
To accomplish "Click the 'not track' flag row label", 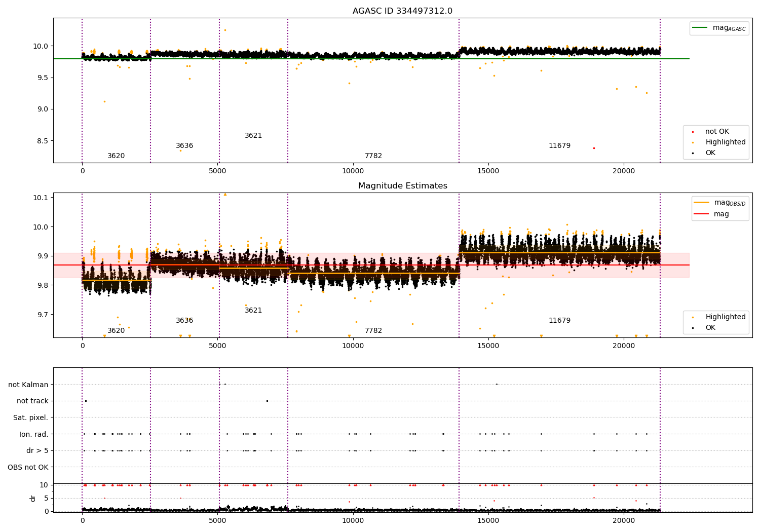I will [32, 401].
